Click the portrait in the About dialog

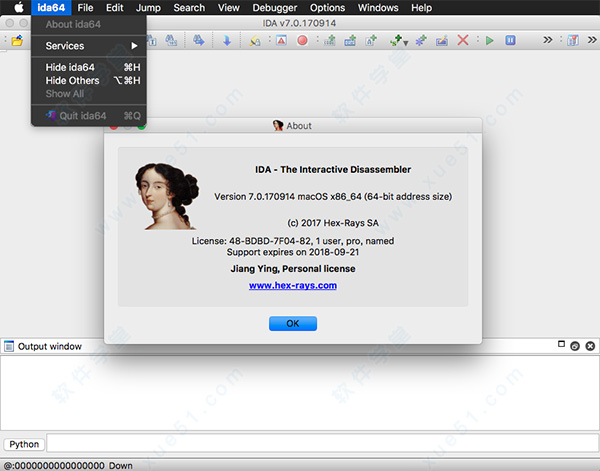click(167, 196)
